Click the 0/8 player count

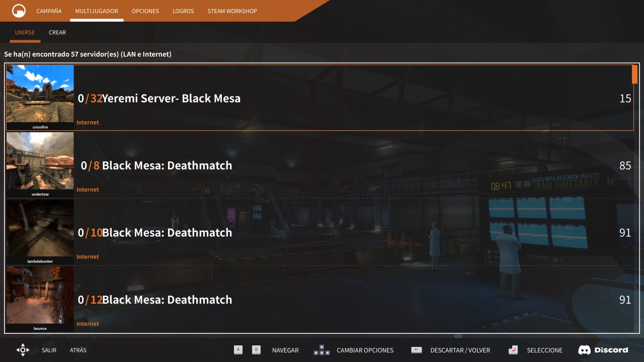91,165
